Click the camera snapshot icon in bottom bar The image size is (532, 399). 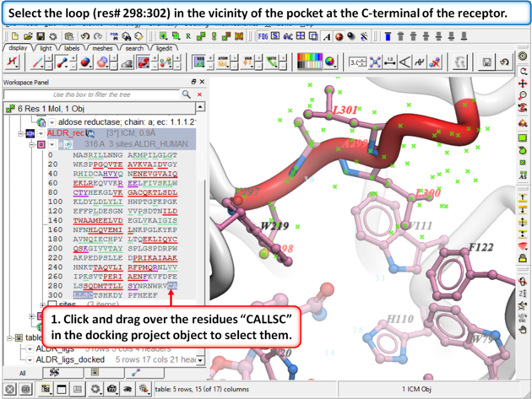point(111,388)
